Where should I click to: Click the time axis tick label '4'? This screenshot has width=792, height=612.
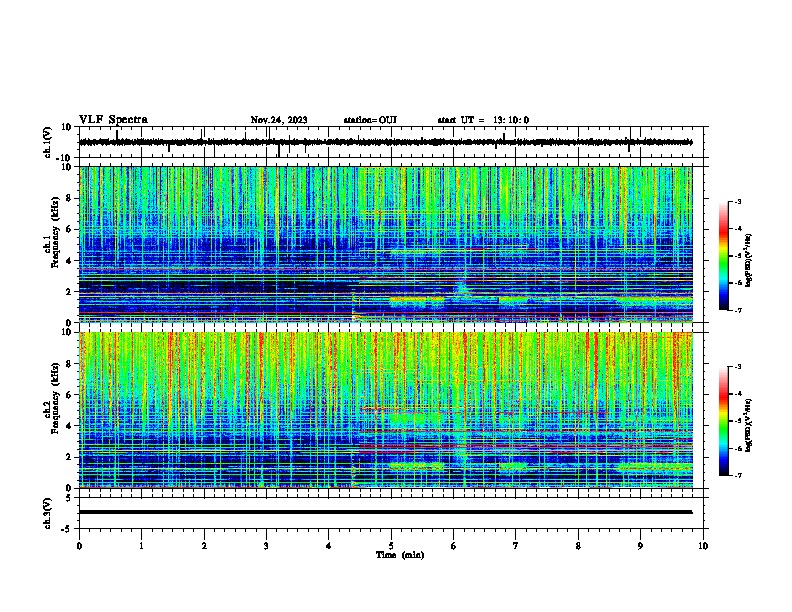point(329,546)
